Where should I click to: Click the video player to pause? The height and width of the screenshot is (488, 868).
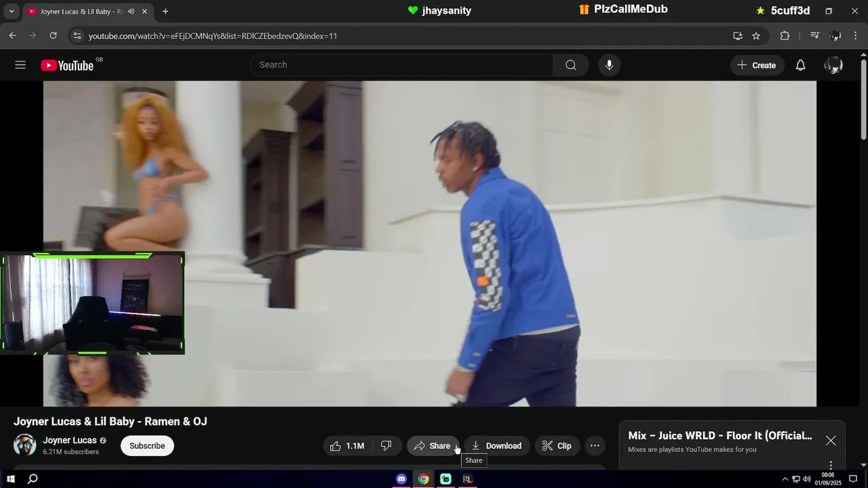coord(430,243)
